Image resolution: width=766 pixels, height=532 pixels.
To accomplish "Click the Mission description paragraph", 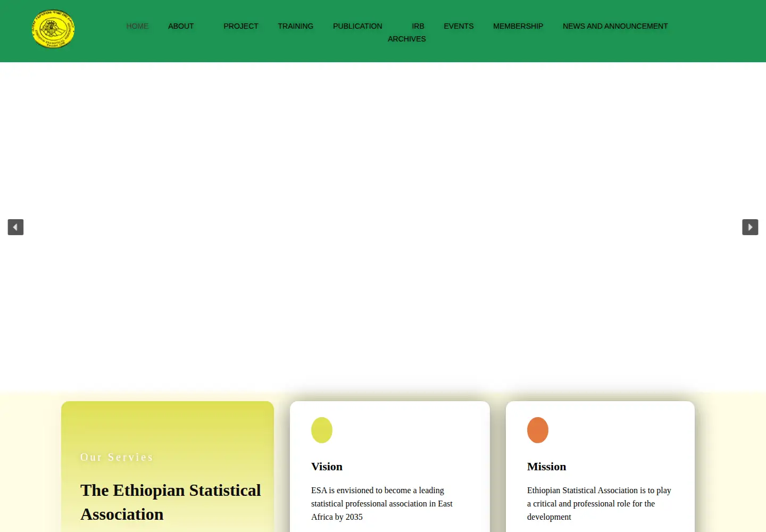I will [x=599, y=503].
